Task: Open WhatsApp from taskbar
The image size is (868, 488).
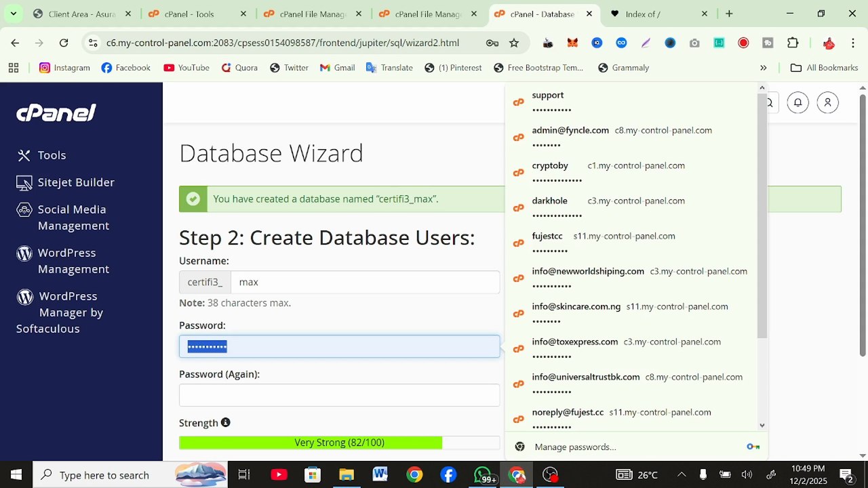Action: pyautogui.click(x=483, y=474)
